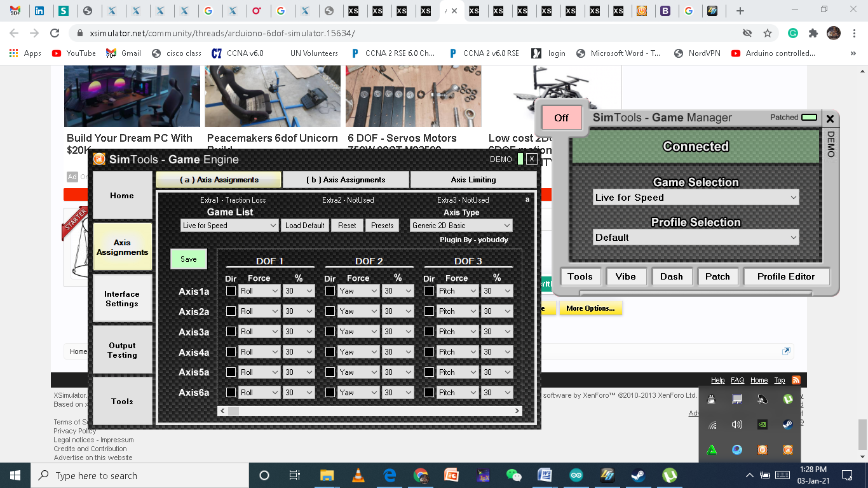
Task: Click Patch button in Game Manager
Action: click(x=717, y=276)
